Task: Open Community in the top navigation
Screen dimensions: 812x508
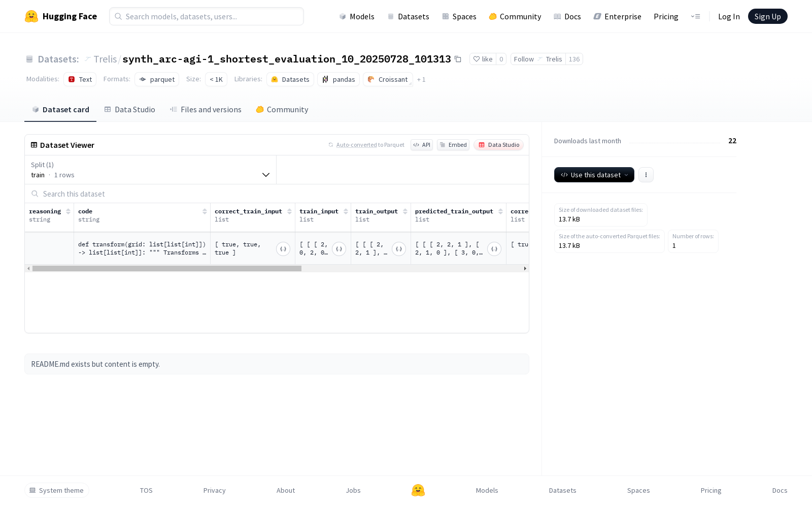Action: (515, 16)
